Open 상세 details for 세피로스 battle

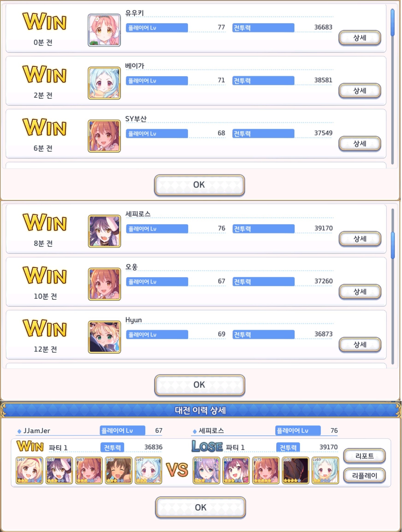360,239
